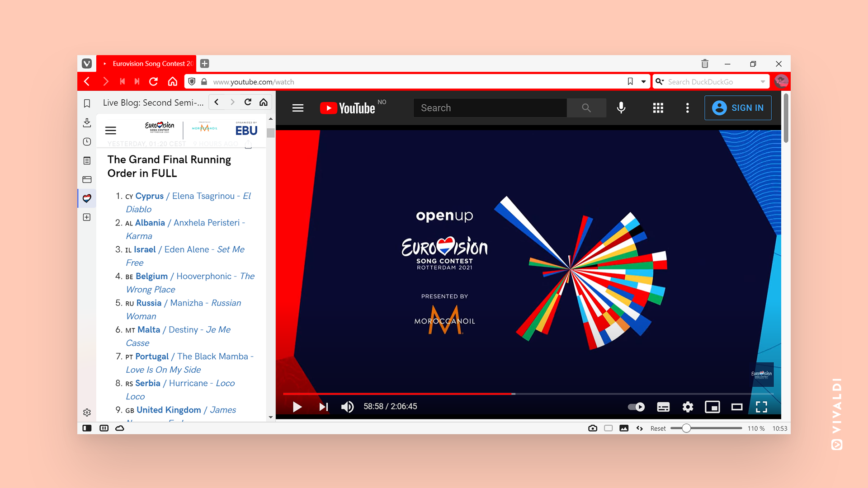Go back in the web panel
Image resolution: width=868 pixels, height=488 pixels.
[217, 102]
